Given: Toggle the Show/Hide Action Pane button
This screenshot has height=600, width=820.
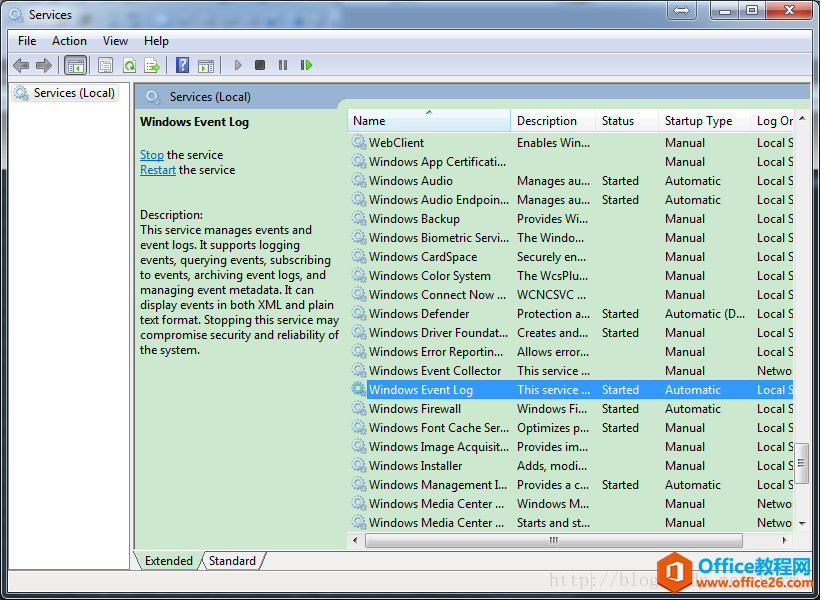Looking at the screenshot, I should pyautogui.click(x=206, y=65).
